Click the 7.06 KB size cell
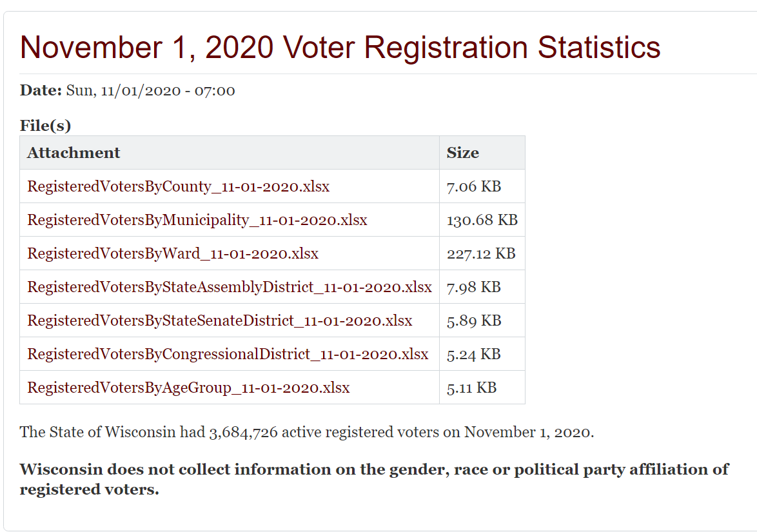757x532 pixels. (x=473, y=187)
